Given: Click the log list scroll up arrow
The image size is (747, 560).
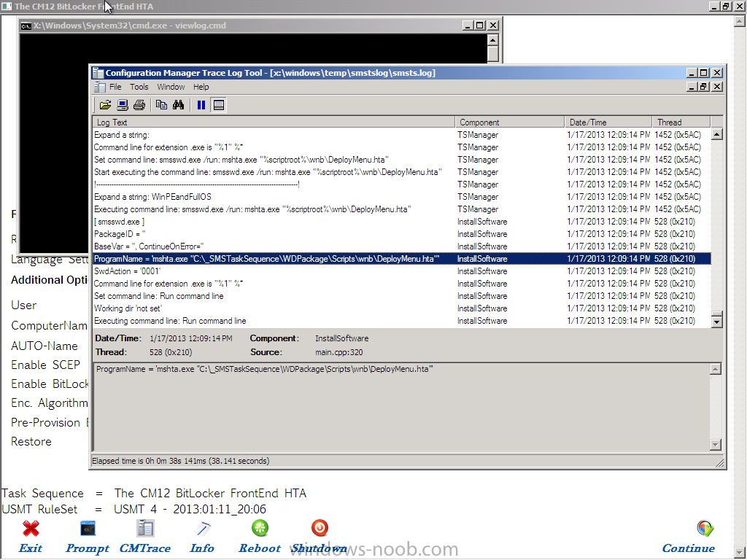Looking at the screenshot, I should coord(716,135).
